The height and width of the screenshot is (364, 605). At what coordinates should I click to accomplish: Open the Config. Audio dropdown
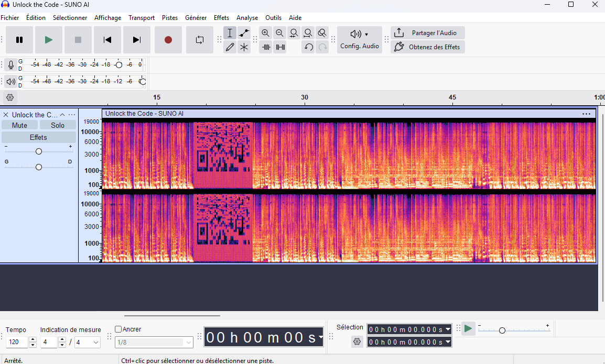pyautogui.click(x=360, y=39)
